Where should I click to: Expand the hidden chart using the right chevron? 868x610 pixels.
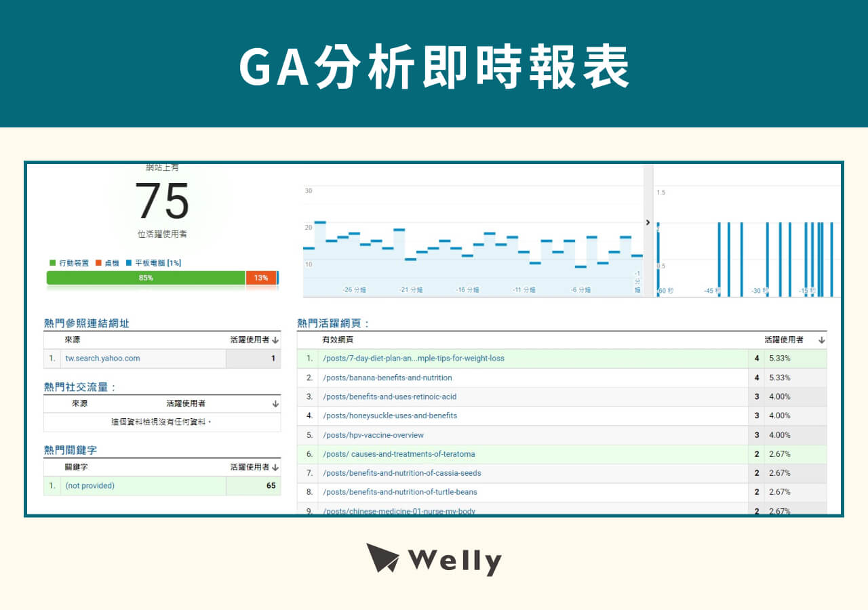pyautogui.click(x=648, y=222)
